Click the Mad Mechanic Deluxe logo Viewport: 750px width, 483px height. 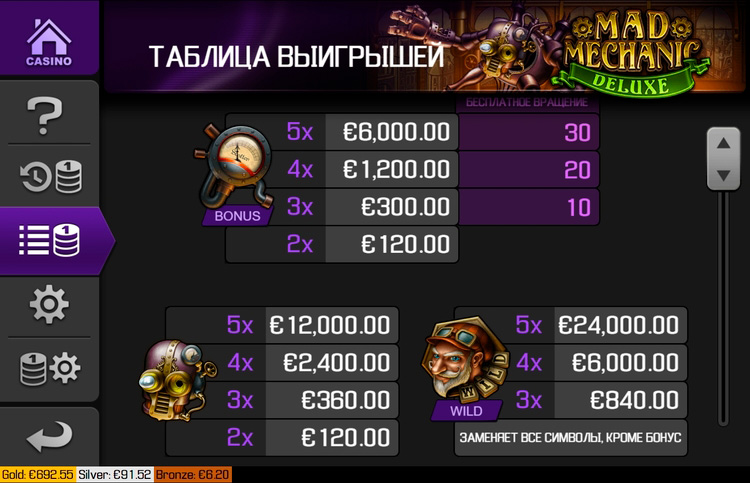[628, 53]
